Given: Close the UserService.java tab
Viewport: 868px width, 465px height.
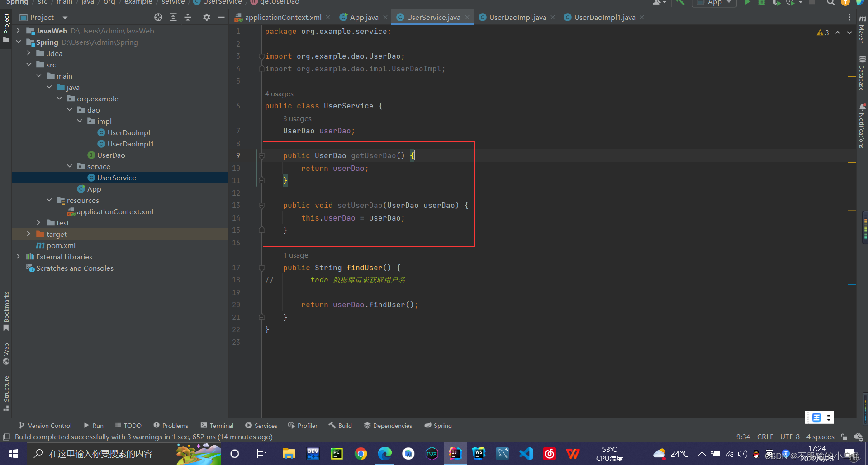Looking at the screenshot, I should [467, 17].
